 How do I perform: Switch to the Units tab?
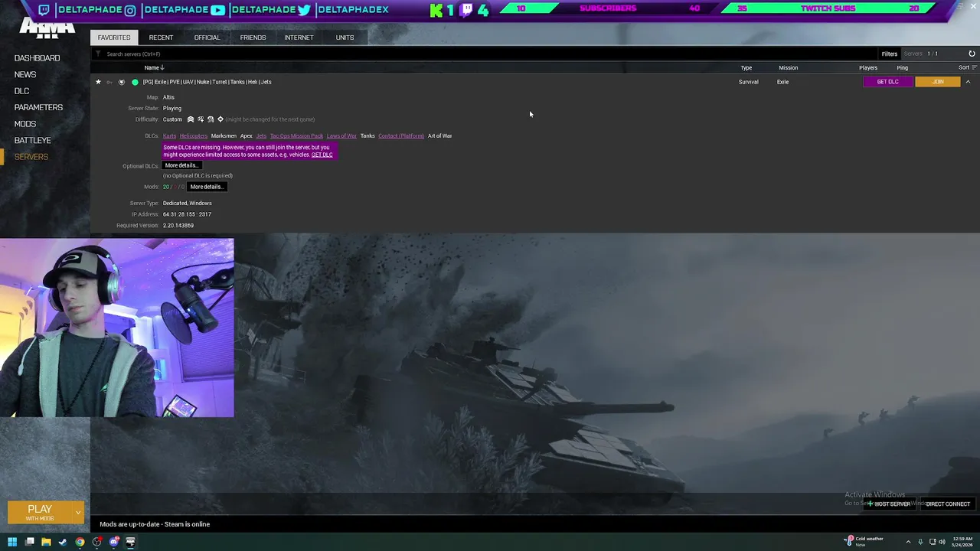(x=345, y=37)
